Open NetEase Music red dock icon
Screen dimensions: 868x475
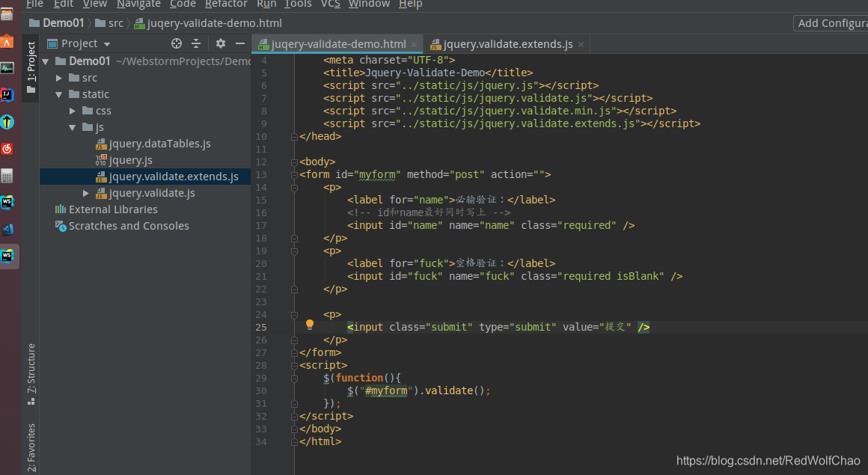(7, 148)
